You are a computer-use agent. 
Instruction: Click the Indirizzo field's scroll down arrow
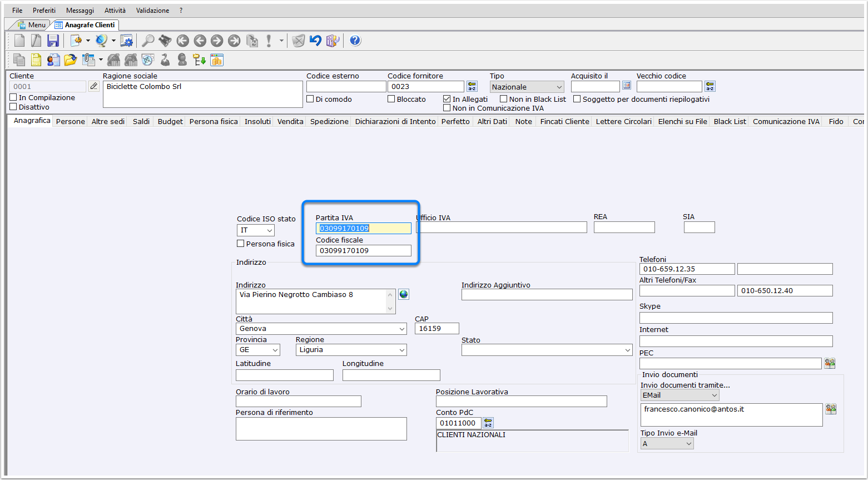(x=390, y=308)
